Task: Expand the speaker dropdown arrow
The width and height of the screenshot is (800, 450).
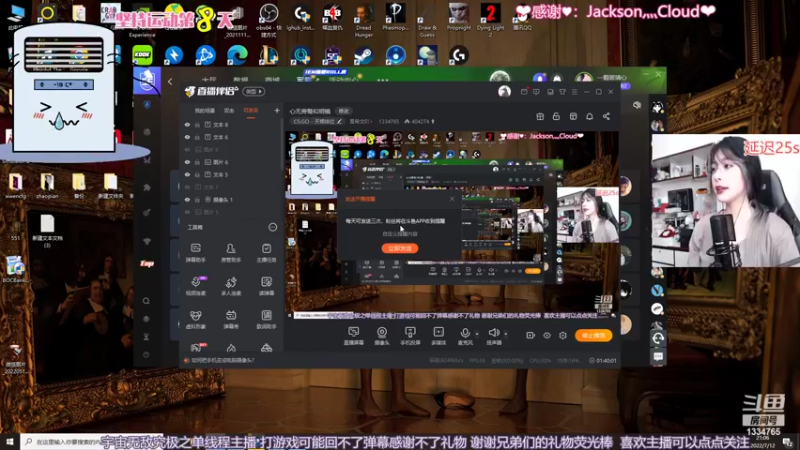Action: coord(506,334)
